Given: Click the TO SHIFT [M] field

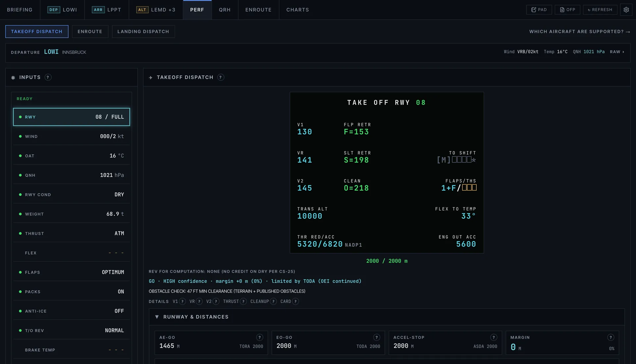Looking at the screenshot, I should point(456,160).
